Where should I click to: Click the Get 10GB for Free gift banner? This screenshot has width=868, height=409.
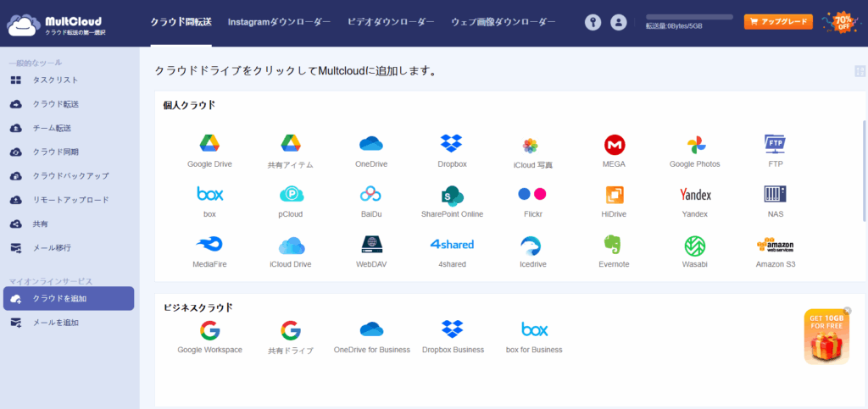coord(826,336)
